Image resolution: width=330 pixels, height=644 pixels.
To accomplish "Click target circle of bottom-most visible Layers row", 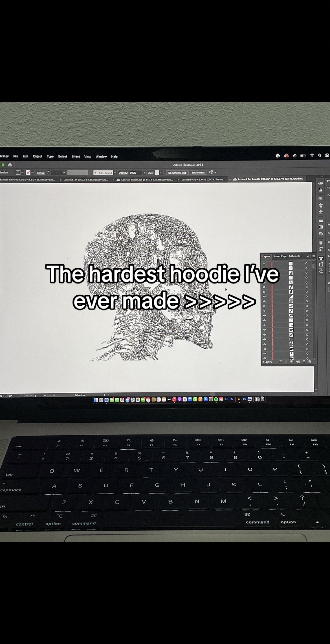I will tap(307, 358).
